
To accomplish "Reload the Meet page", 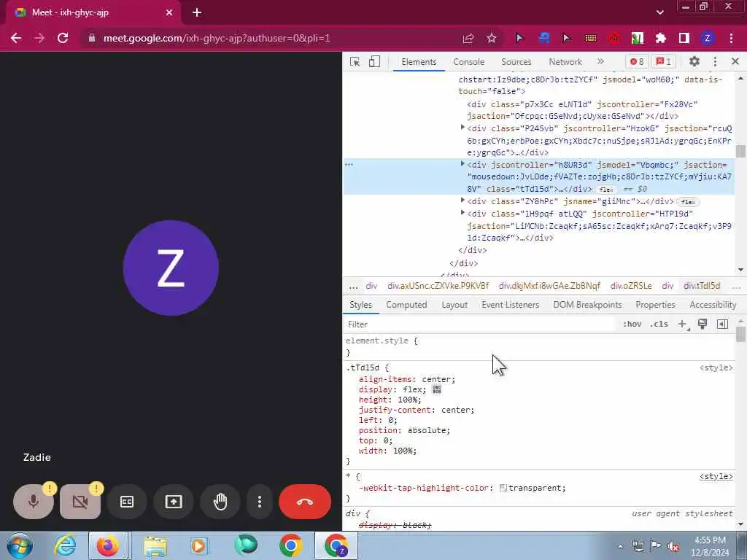I will 63,38.
